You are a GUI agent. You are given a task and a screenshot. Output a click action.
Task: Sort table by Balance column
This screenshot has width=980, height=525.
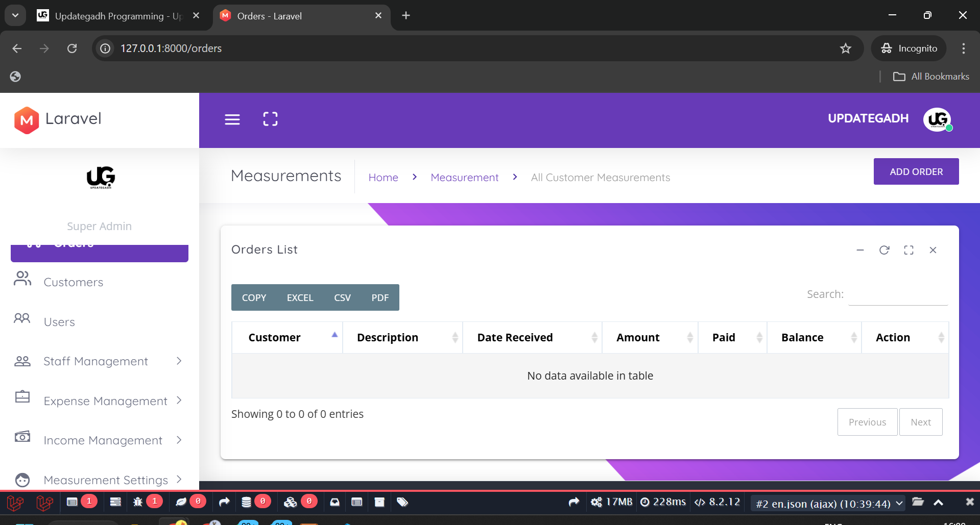pyautogui.click(x=815, y=337)
